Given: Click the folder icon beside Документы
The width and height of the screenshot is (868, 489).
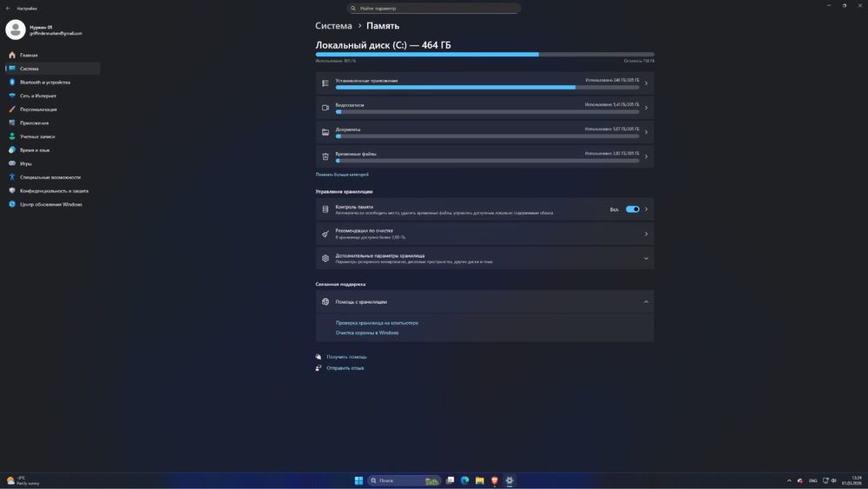Looking at the screenshot, I should coord(325,132).
